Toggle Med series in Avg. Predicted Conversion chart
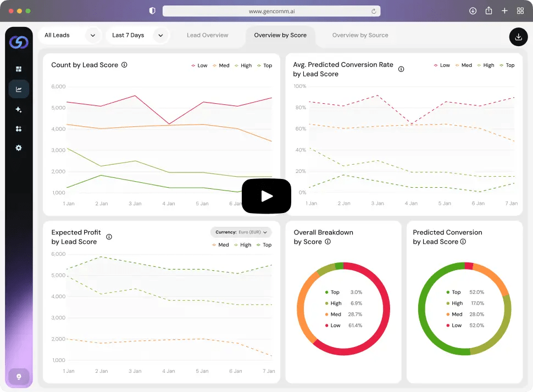The width and height of the screenshot is (533, 392). tap(463, 65)
